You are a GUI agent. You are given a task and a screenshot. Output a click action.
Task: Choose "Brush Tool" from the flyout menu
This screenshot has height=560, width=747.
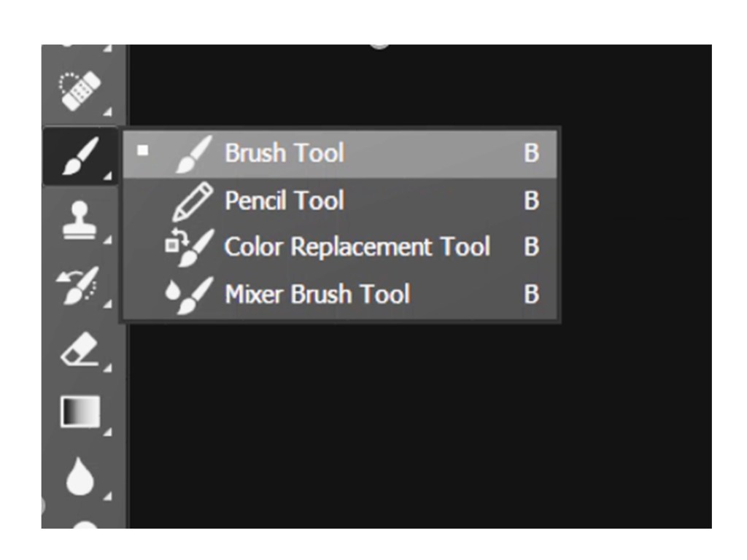click(285, 153)
